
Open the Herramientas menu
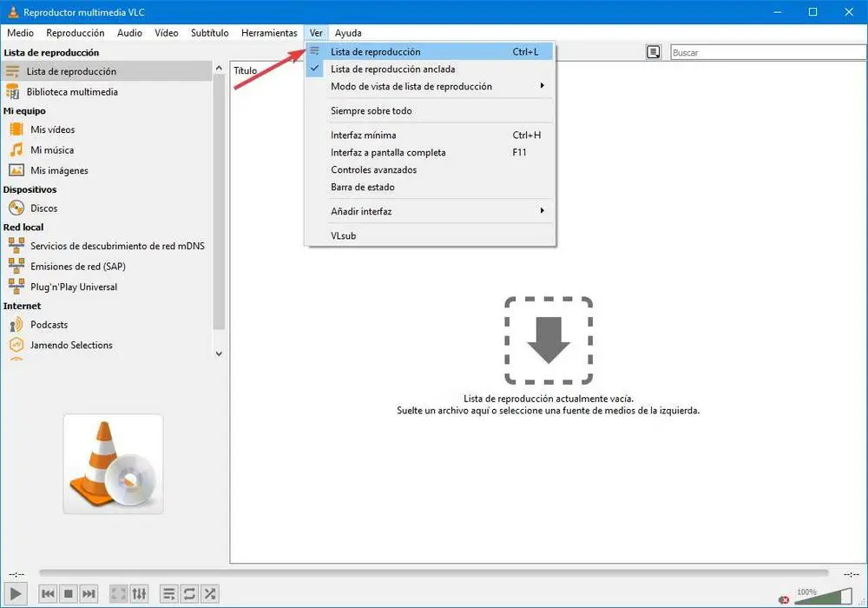point(269,33)
